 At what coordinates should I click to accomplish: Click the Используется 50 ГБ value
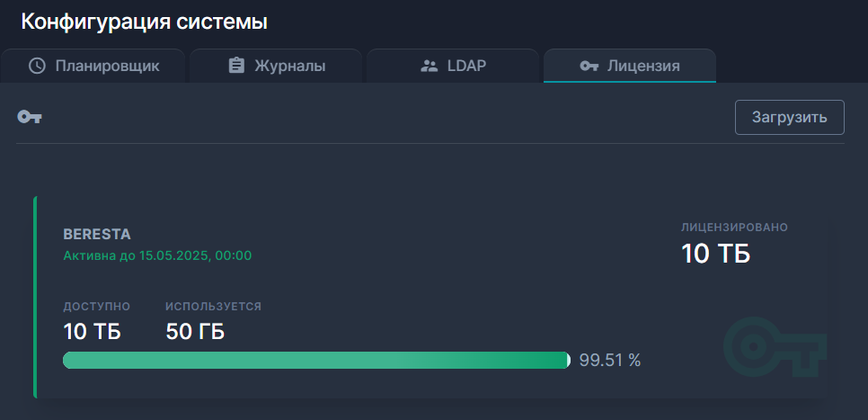tap(195, 331)
